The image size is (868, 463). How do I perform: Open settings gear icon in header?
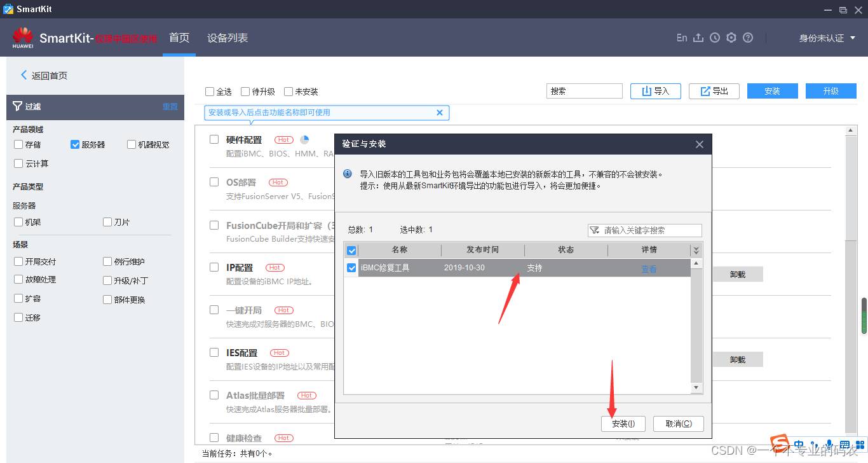731,38
